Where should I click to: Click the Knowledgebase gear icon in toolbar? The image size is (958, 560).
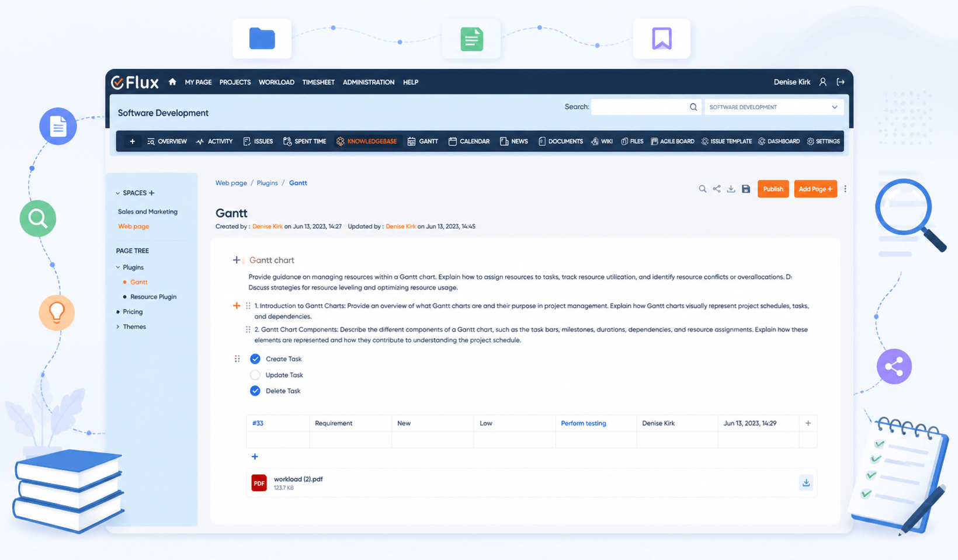pos(340,141)
